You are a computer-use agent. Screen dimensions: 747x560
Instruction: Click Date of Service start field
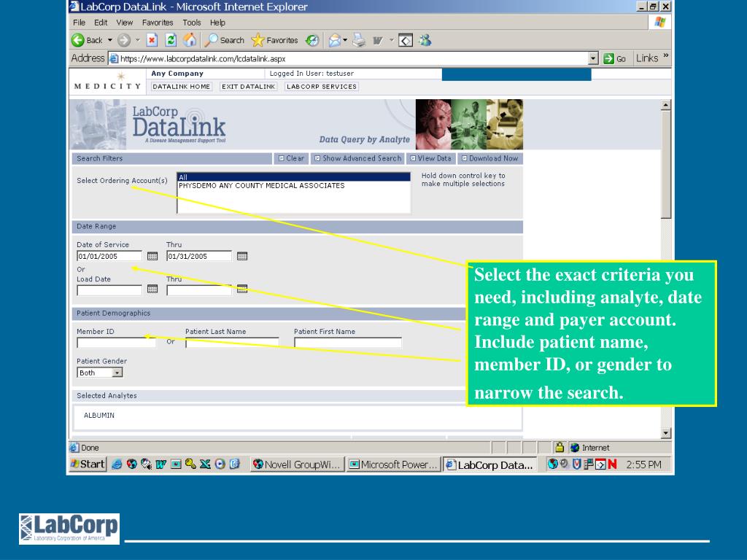pos(109,256)
